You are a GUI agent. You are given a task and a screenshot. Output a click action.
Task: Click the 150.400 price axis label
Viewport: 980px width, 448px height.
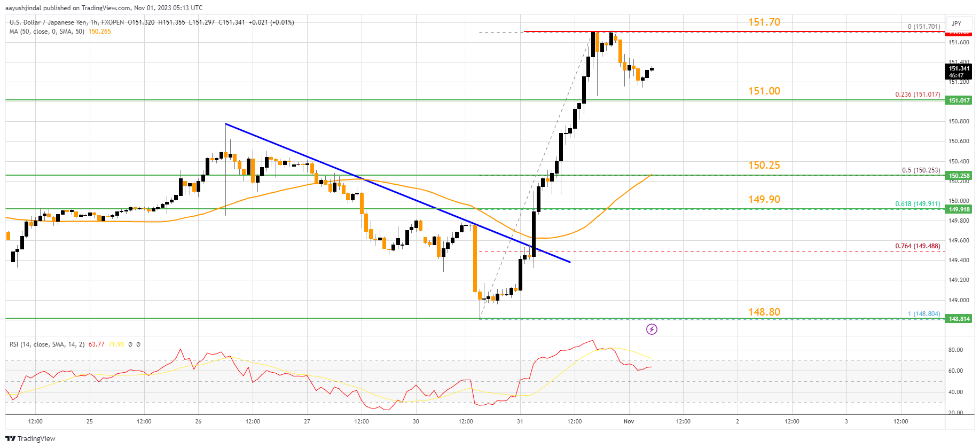[x=959, y=161]
